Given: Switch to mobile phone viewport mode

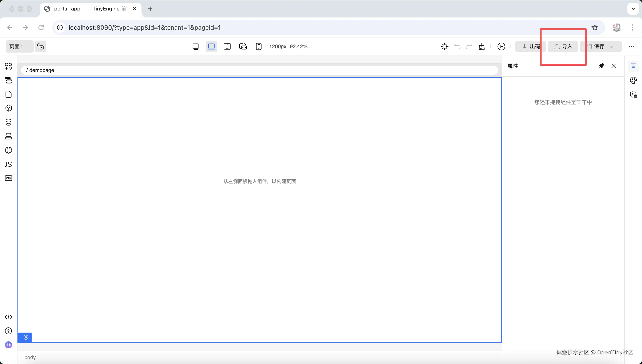Looking at the screenshot, I should [259, 46].
